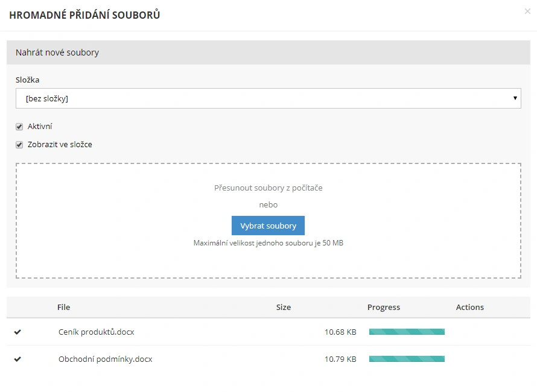Image resolution: width=537 pixels, height=392 pixels.
Task: Select the Ceník produktů.docx file name
Action: [x=97, y=332]
